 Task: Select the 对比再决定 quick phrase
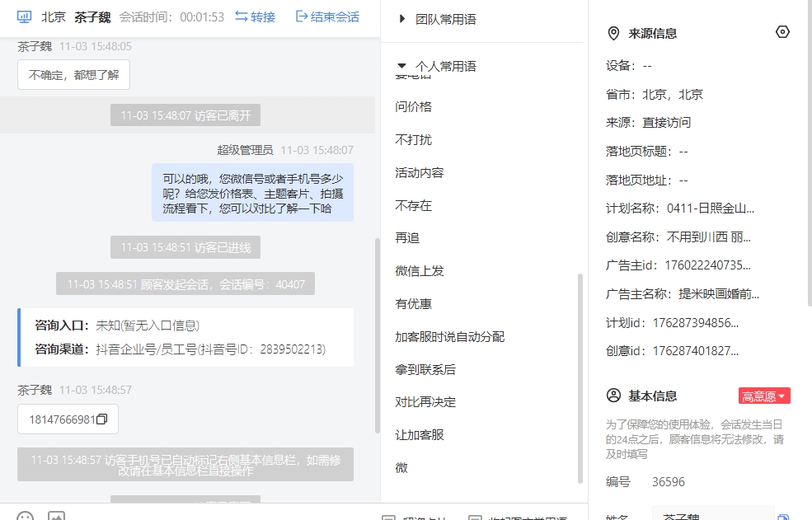(425, 402)
